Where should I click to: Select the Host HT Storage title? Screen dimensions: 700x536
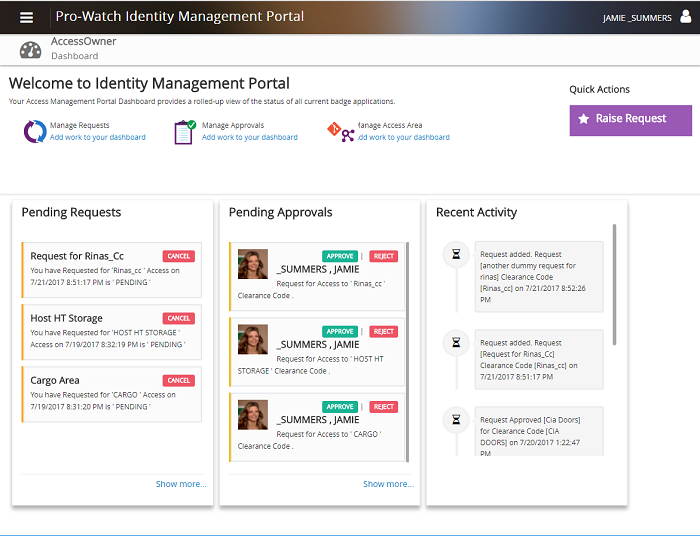pos(66,318)
